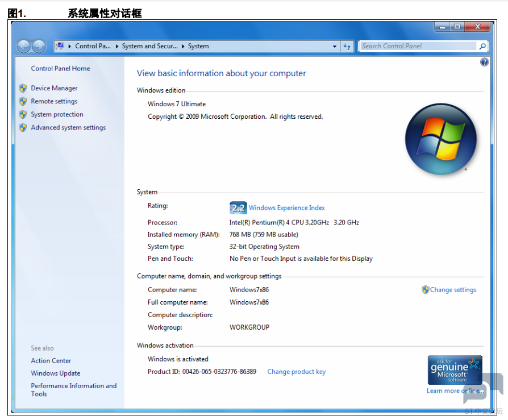Open Performance Information and Tools

click(x=74, y=390)
